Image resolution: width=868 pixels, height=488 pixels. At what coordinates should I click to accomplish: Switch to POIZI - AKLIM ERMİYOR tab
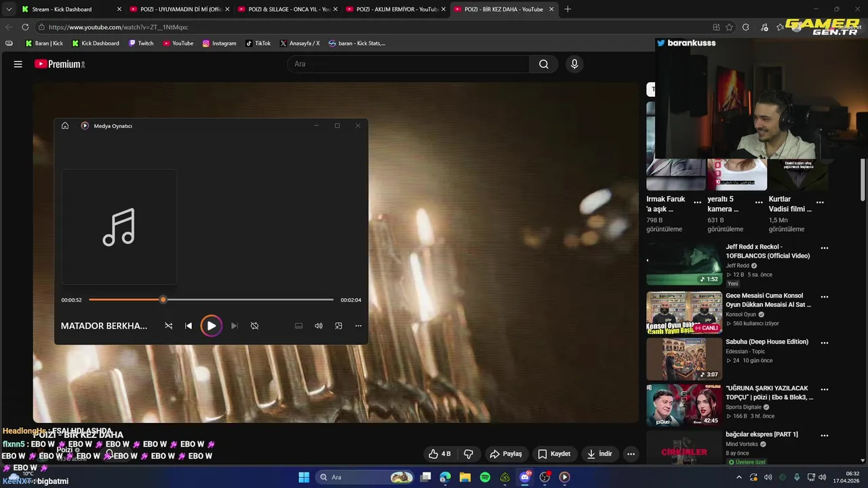click(396, 9)
